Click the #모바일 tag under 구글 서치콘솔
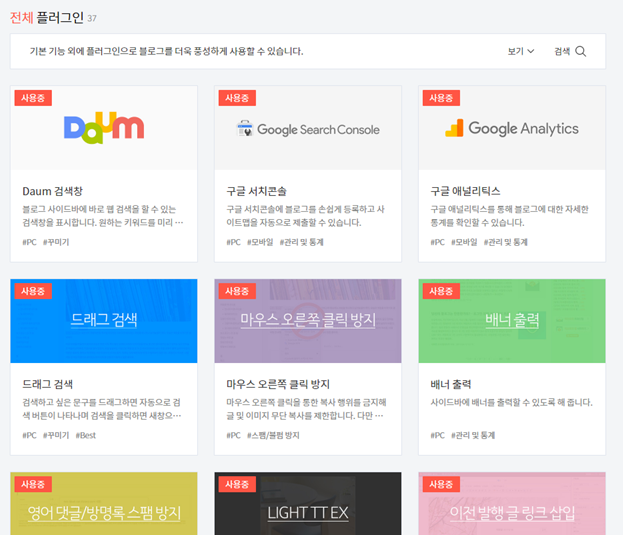This screenshot has height=535, width=623. click(260, 242)
